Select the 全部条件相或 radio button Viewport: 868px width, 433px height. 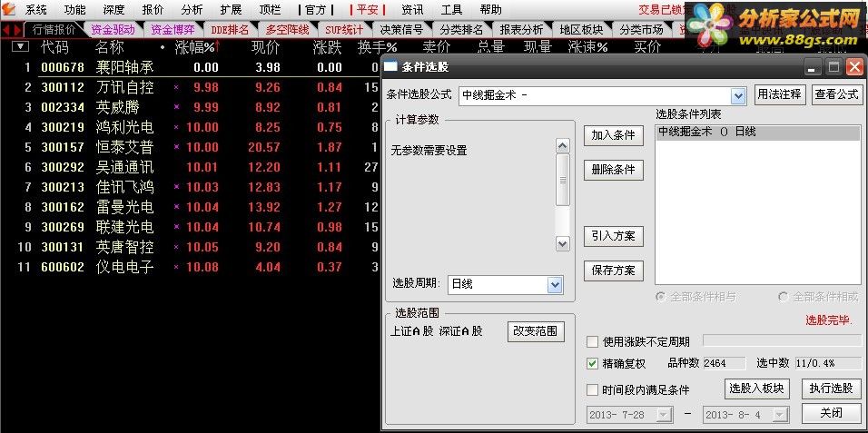(784, 297)
